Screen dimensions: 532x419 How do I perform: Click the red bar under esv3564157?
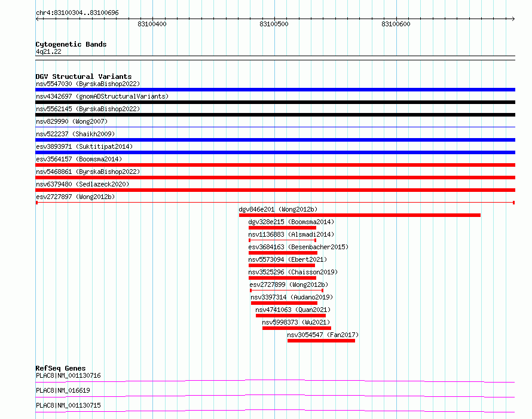[275, 165]
